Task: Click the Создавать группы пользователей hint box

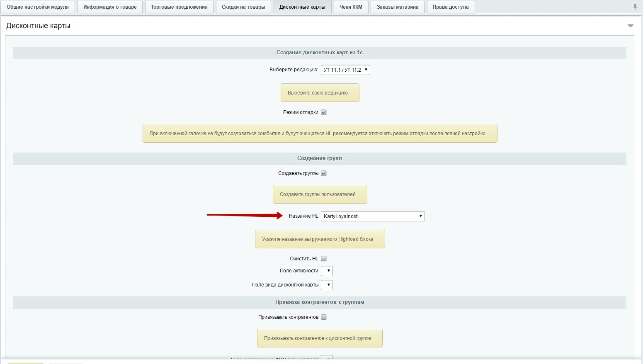Action: point(320,194)
